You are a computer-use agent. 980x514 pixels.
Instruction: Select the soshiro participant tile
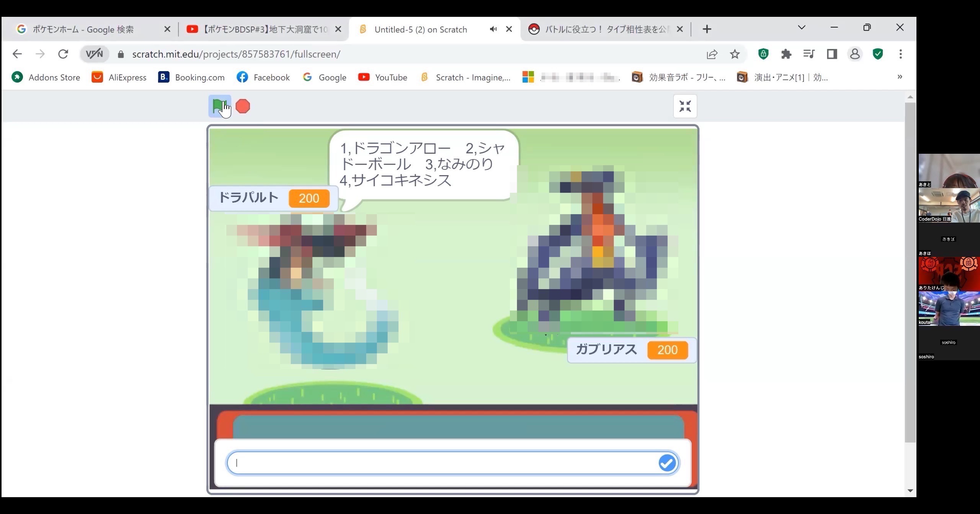pyautogui.click(x=949, y=343)
